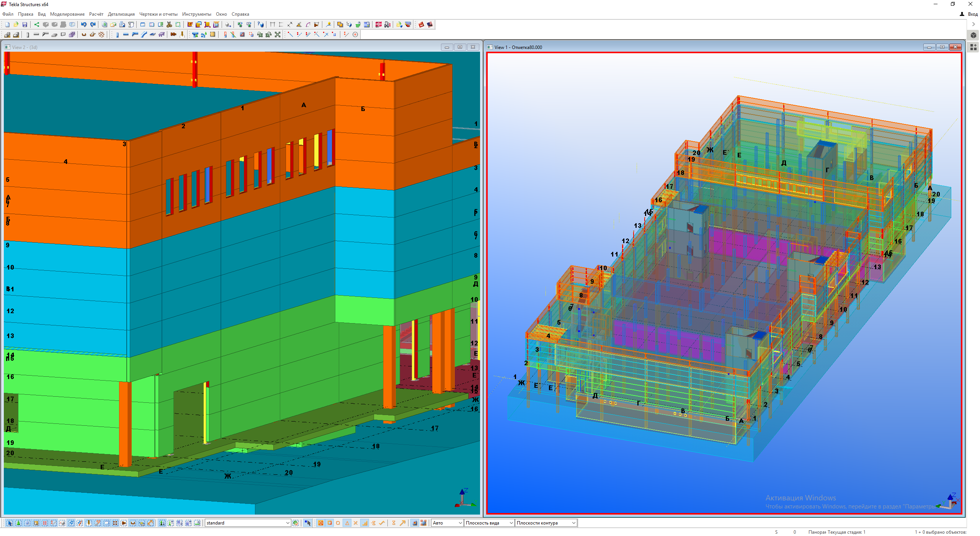Screen dimensions: 980x536
Task: Select the Create steel beam tool
Action: click(126, 34)
